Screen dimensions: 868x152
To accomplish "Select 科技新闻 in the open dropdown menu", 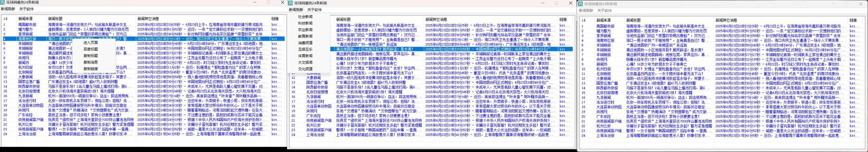I will coord(305,23).
